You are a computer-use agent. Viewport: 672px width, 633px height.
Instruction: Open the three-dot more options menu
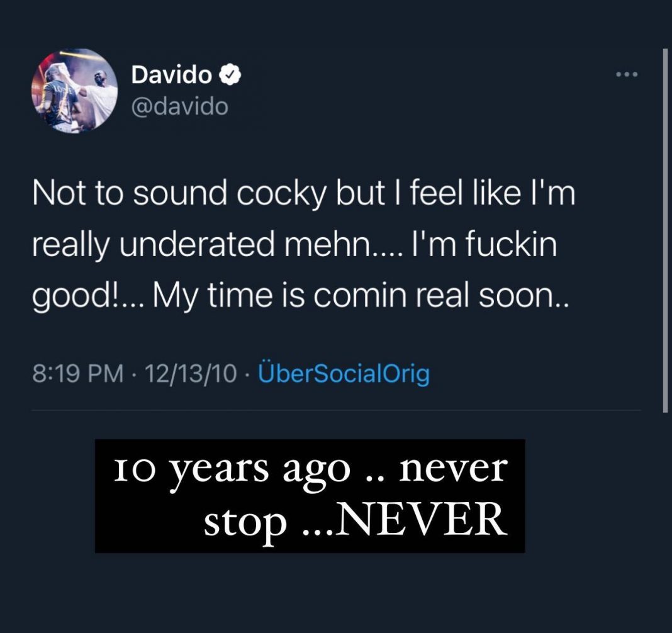pyautogui.click(x=627, y=75)
